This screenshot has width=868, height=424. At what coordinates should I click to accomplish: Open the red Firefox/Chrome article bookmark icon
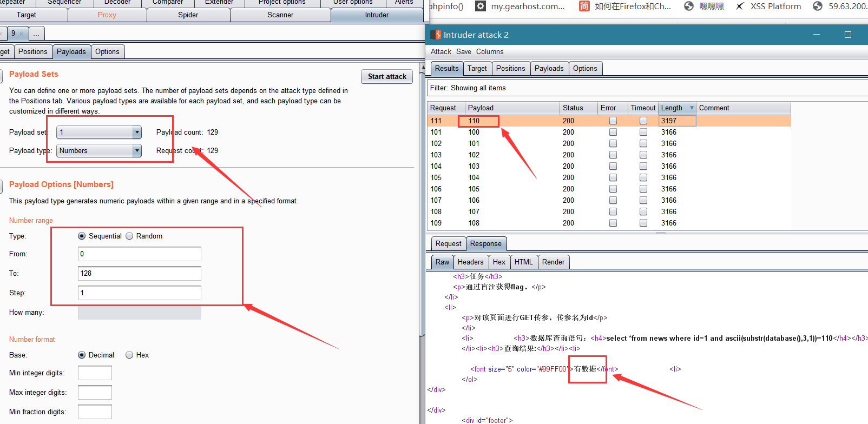pyautogui.click(x=584, y=6)
